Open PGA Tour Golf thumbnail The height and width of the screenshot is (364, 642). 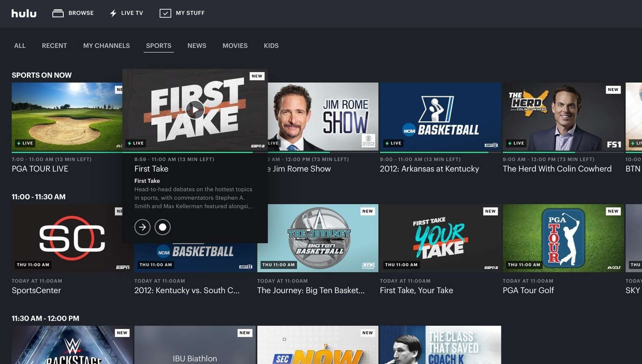point(563,238)
